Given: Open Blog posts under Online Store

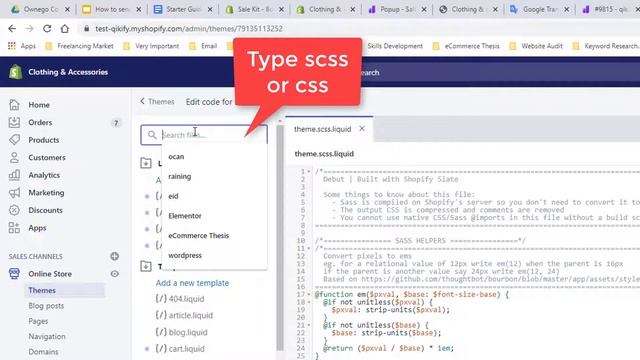Looking at the screenshot, I should pyautogui.click(x=46, y=306).
